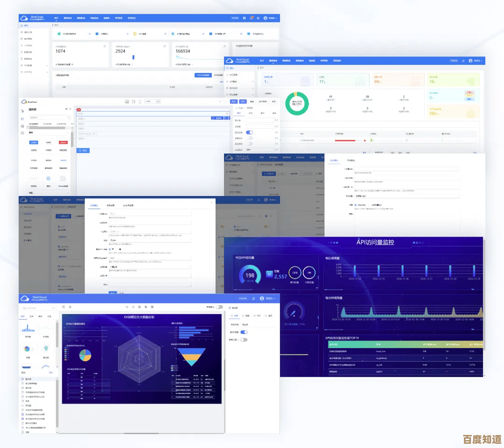The height and width of the screenshot is (448, 504).
Task: Click the blue 提交 button on form canvas
Action: [83, 151]
